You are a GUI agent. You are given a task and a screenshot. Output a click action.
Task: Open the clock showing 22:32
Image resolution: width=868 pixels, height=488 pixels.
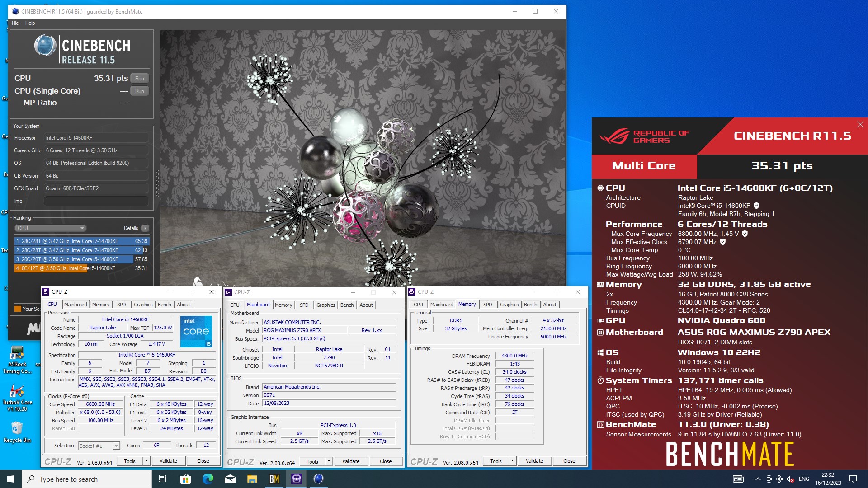tap(828, 479)
